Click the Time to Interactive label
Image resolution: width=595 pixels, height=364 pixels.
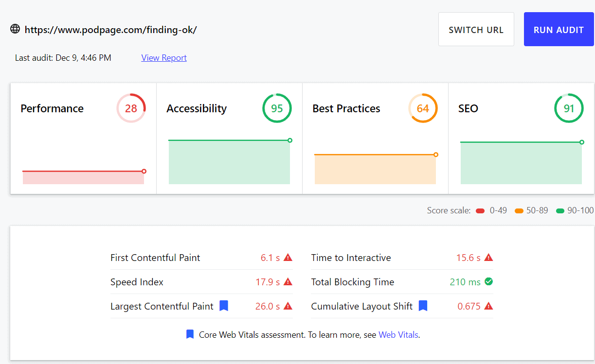click(x=351, y=258)
